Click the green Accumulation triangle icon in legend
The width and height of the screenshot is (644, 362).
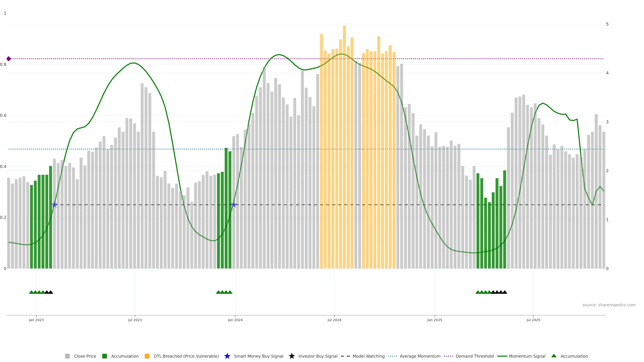(x=554, y=356)
